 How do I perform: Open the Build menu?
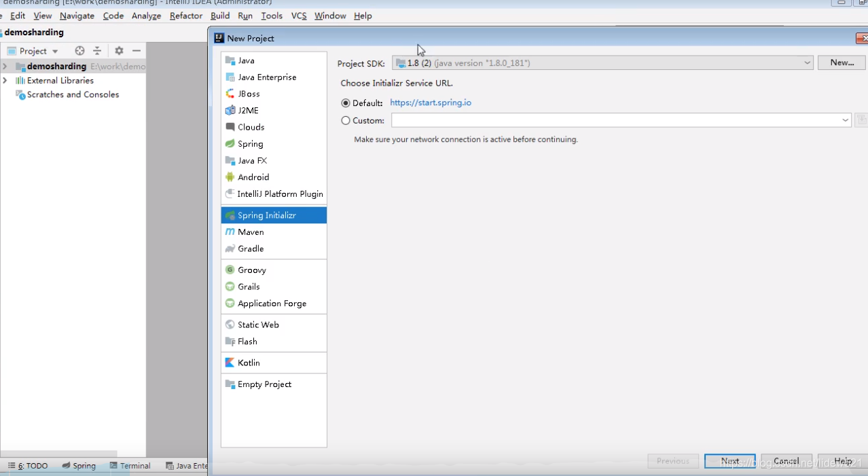pyautogui.click(x=220, y=16)
